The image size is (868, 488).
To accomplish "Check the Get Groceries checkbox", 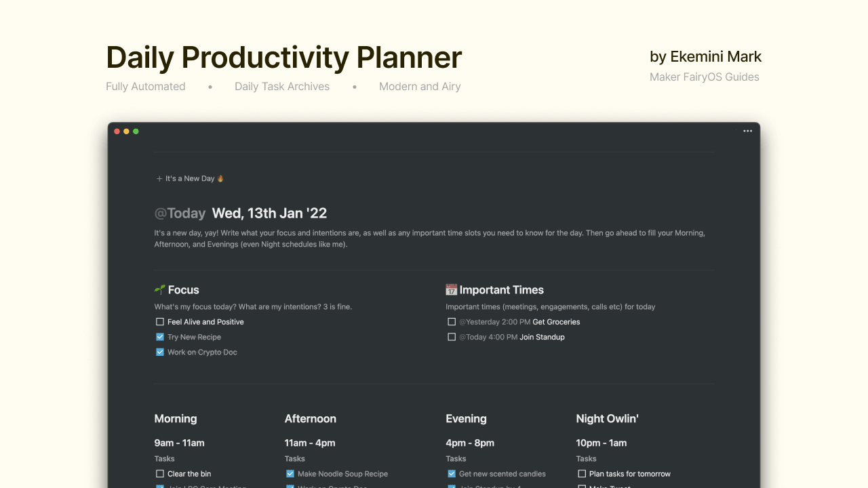I will 452,321.
